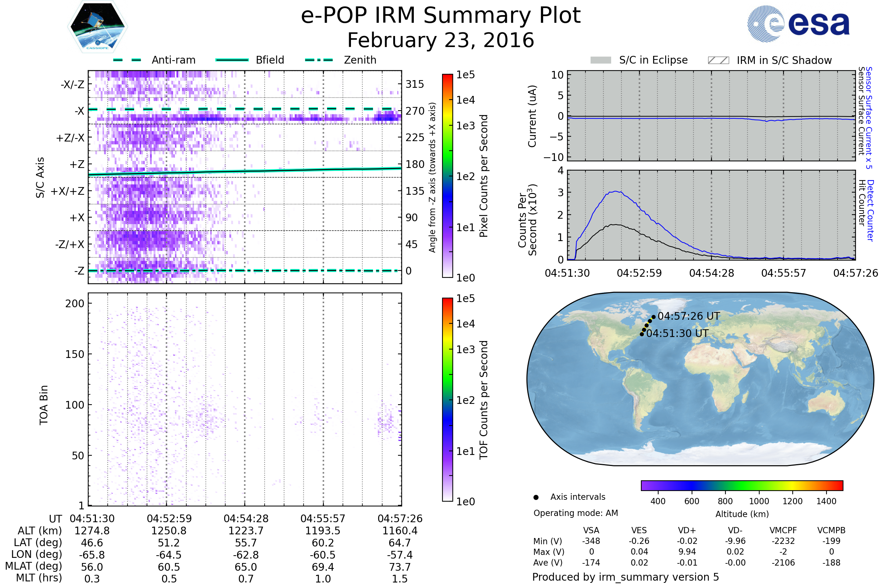Click the Sensor Surface Current x 5 label
882x588 pixels.
tap(869, 118)
